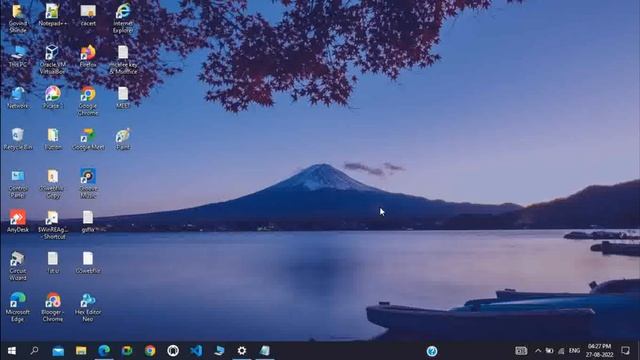The height and width of the screenshot is (360, 640).
Task: Launch Firefox from the desktop
Action: 88,56
